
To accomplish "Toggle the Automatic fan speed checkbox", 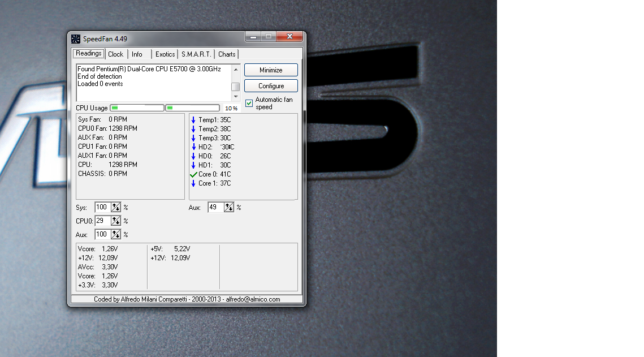I will tap(249, 103).
